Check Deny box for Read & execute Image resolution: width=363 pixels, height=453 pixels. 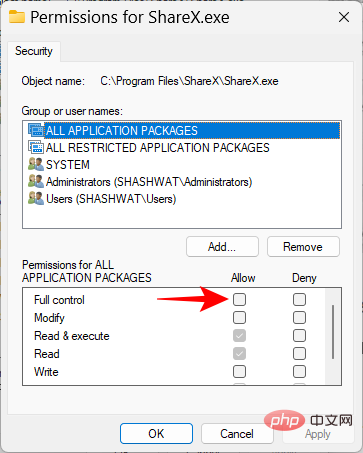click(299, 335)
